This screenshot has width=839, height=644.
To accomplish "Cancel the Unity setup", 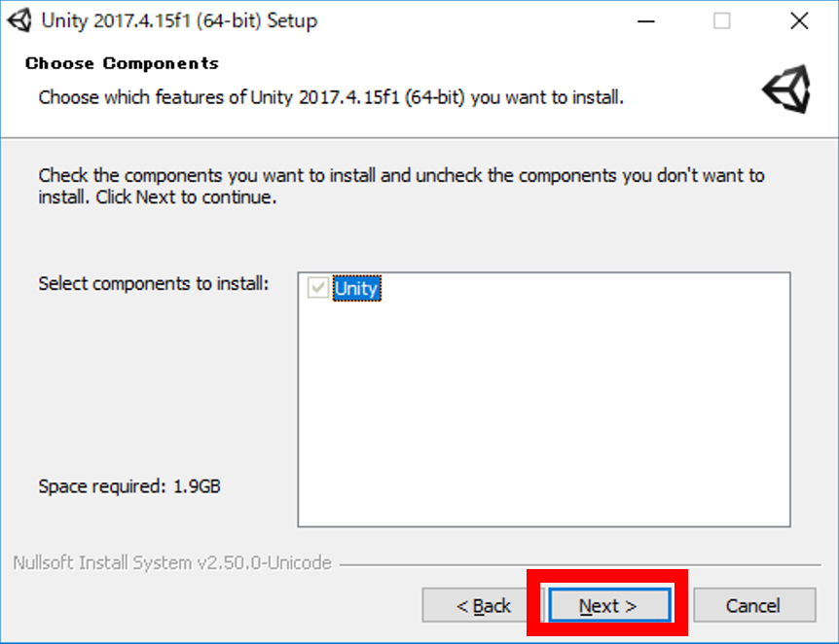I will (x=753, y=606).
